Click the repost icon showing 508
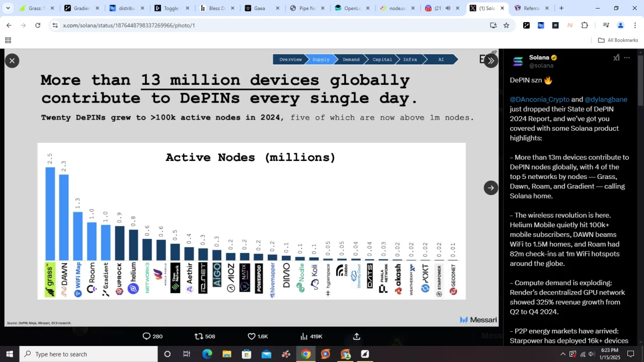Screen dimensions: 644x362 pyautogui.click(x=199, y=336)
